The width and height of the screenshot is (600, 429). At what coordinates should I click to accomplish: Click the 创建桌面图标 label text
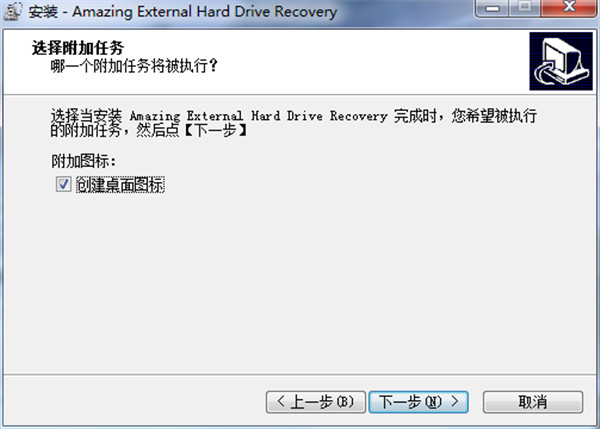pyautogui.click(x=120, y=185)
